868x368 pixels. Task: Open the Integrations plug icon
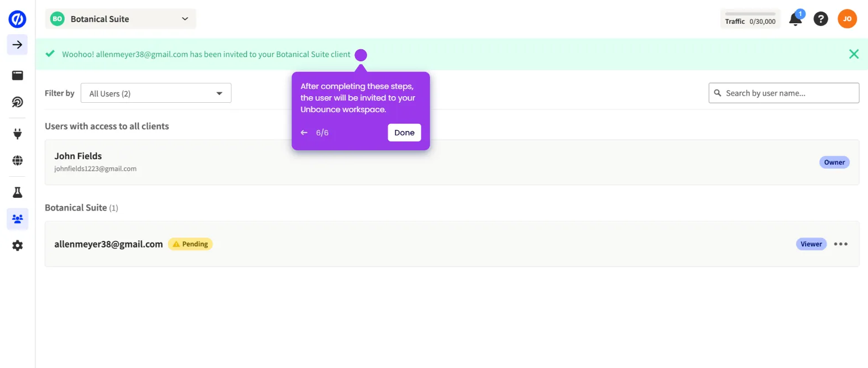tap(17, 134)
